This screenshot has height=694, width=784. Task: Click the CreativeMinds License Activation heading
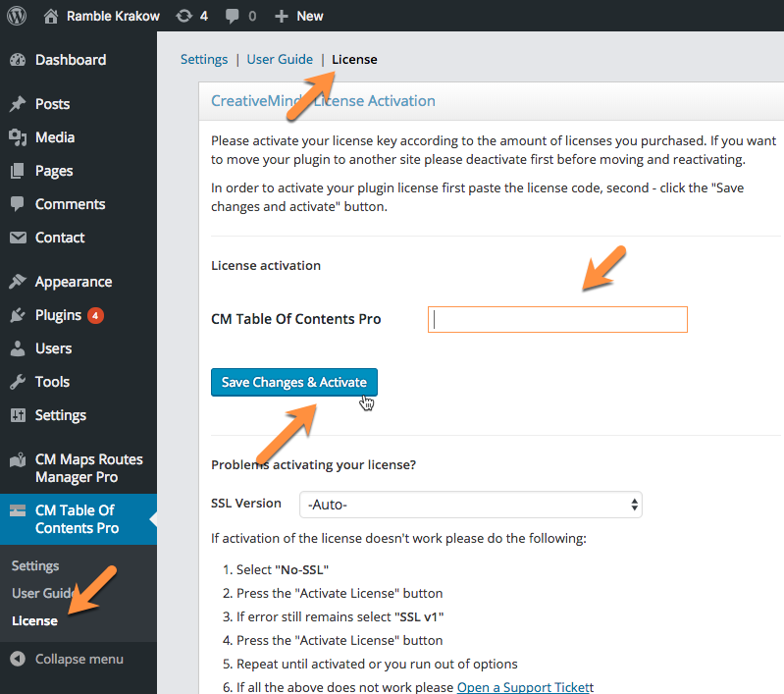(323, 101)
